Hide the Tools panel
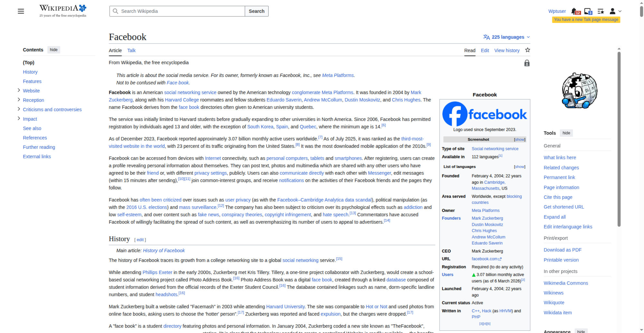The height and width of the screenshot is (333, 644). click(566, 133)
